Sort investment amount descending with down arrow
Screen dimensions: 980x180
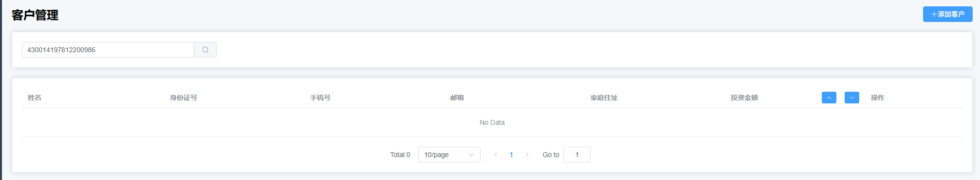coord(851,98)
